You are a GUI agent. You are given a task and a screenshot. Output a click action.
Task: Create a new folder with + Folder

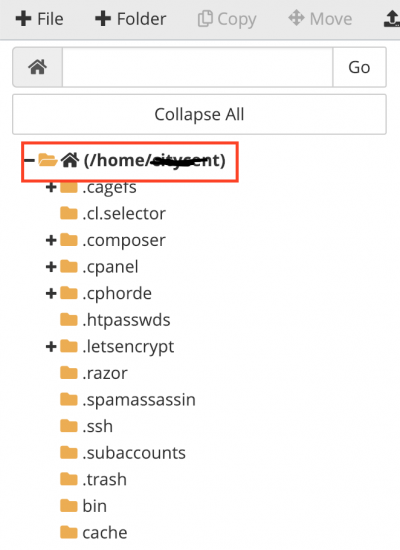[131, 19]
